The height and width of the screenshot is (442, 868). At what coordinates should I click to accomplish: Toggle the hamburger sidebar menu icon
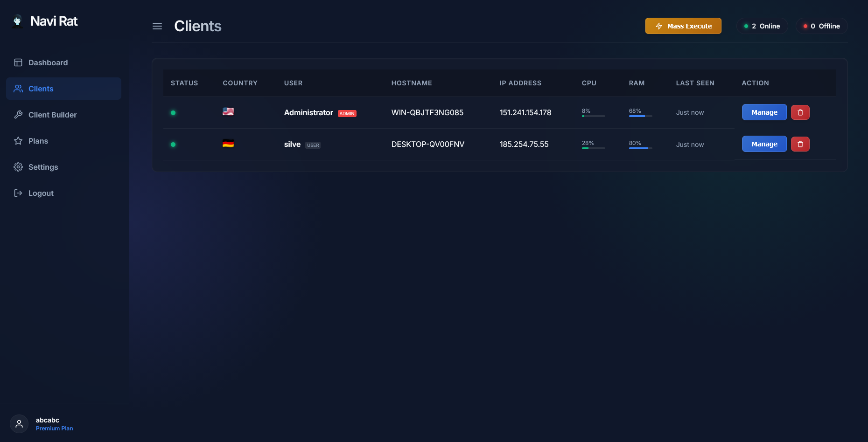[157, 26]
